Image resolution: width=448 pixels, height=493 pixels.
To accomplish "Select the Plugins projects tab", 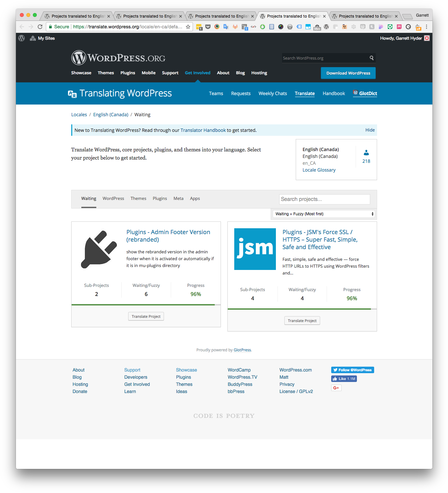I will click(160, 199).
